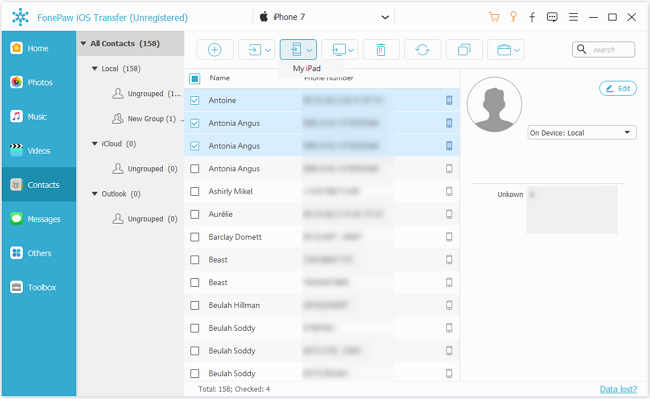Click into the search field
The height and width of the screenshot is (399, 650).
click(604, 50)
